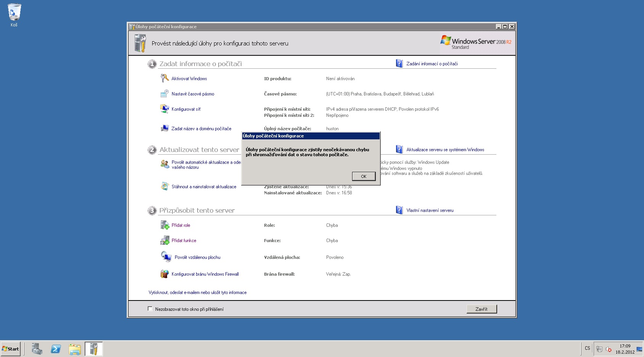Click the Povolit vzdálenou plochu icon
This screenshot has width=644, height=357.
coord(166,257)
